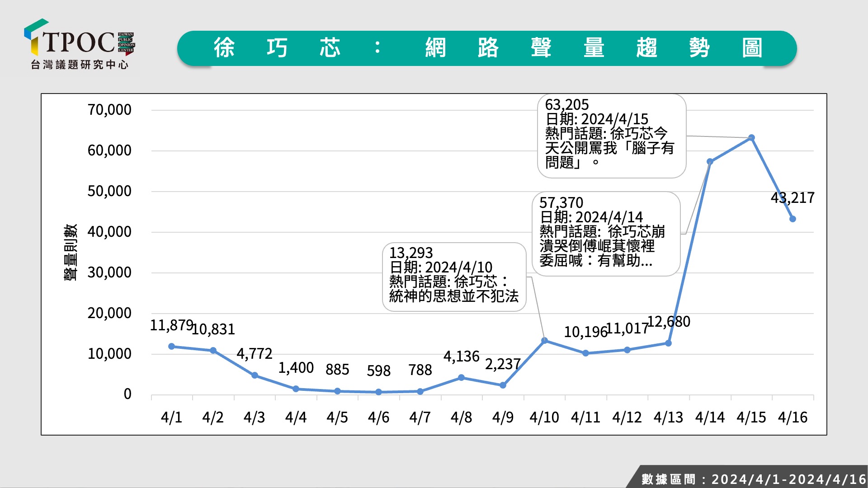Image resolution: width=868 pixels, height=488 pixels.
Task: Click the 4/13 x-axis label
Action: (x=668, y=417)
